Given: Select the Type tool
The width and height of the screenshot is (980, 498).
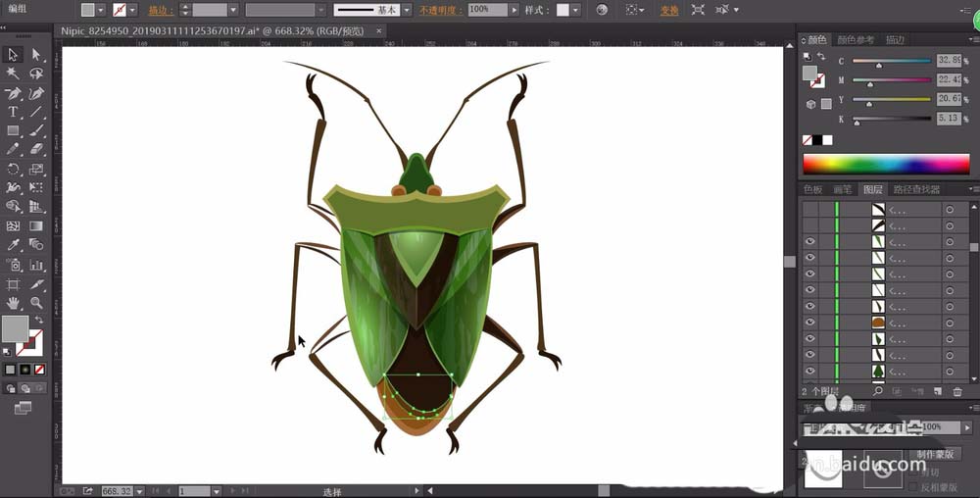Looking at the screenshot, I should (14, 112).
